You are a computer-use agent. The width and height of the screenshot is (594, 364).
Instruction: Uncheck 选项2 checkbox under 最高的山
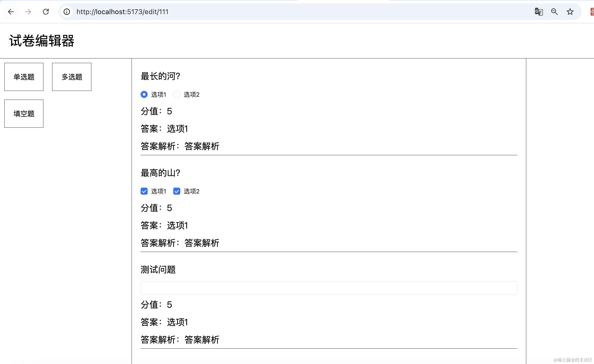177,191
